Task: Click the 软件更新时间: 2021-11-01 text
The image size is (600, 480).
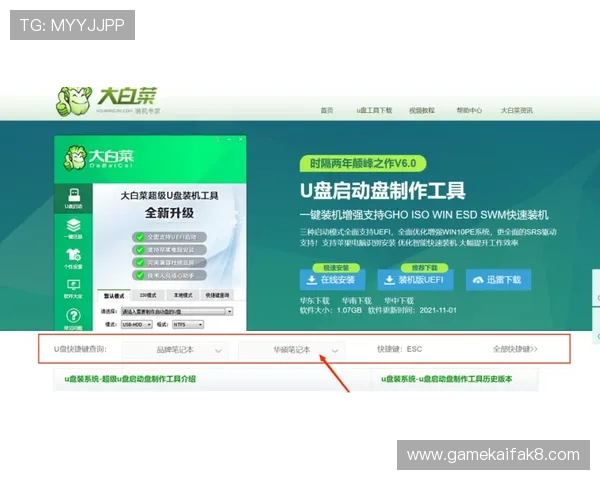Action: [412, 310]
